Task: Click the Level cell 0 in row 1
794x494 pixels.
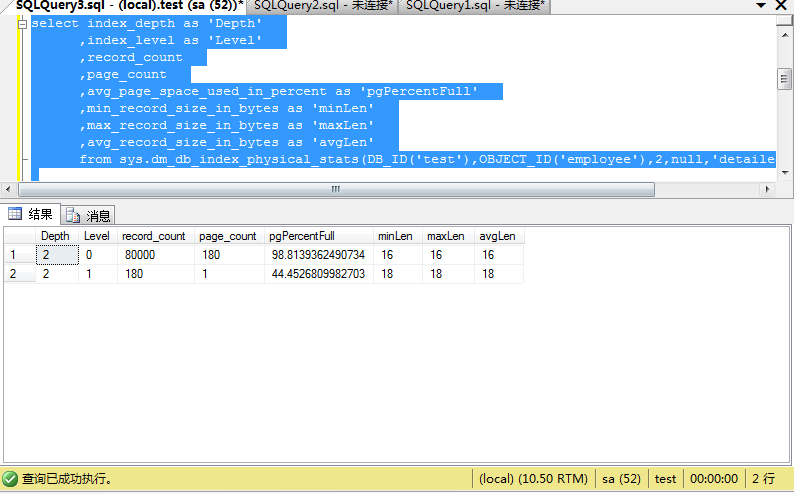Action: point(98,255)
